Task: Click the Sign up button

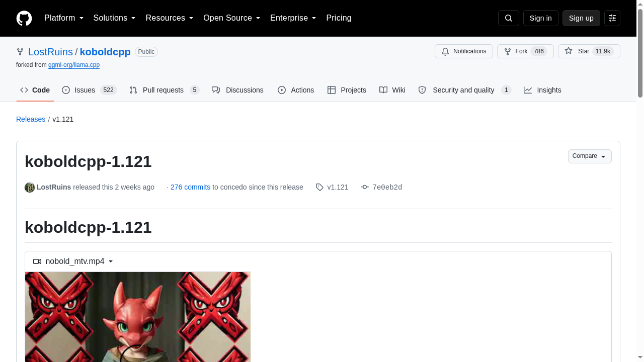Action: [x=581, y=18]
